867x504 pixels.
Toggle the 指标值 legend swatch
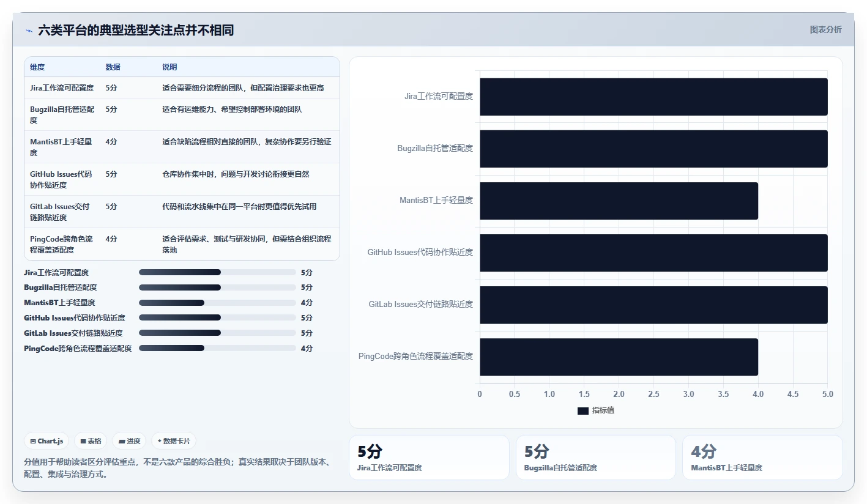(x=582, y=411)
